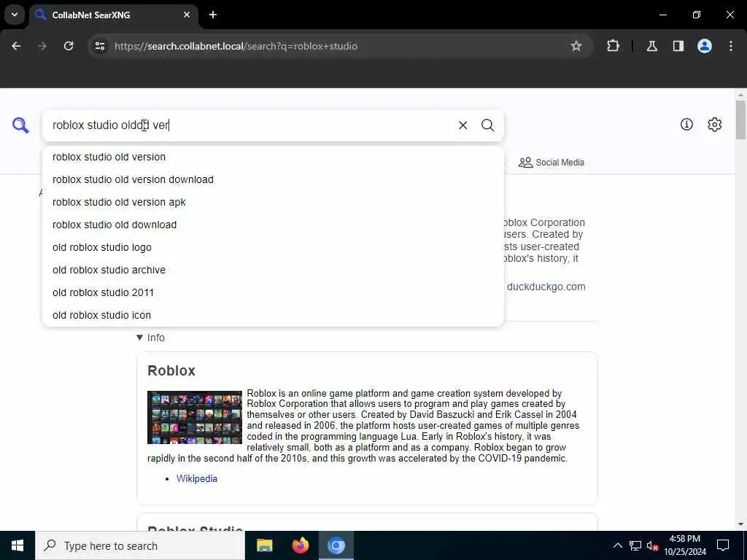The image size is (747, 560).
Task: Open the notification center icon
Action: click(x=723, y=545)
